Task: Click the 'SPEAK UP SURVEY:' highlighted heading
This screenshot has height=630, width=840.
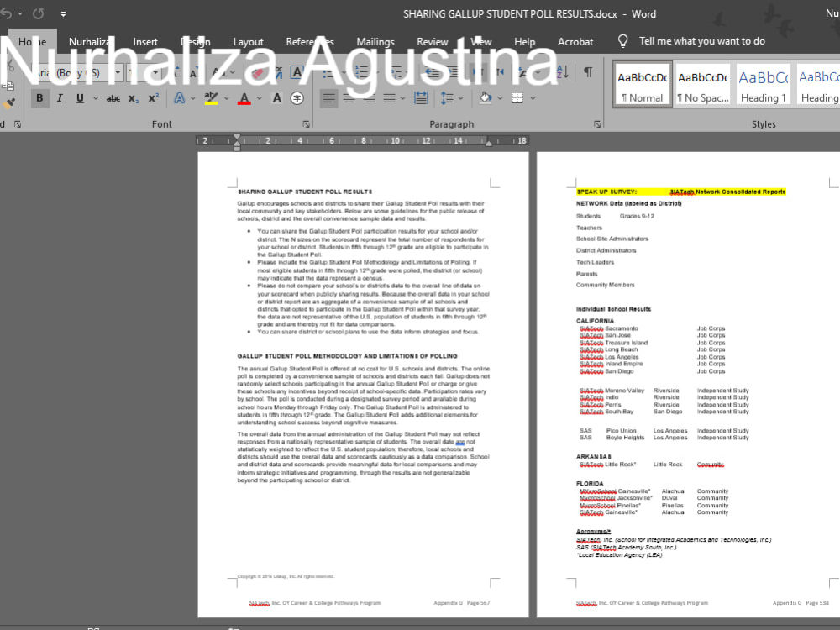Action: tap(606, 192)
